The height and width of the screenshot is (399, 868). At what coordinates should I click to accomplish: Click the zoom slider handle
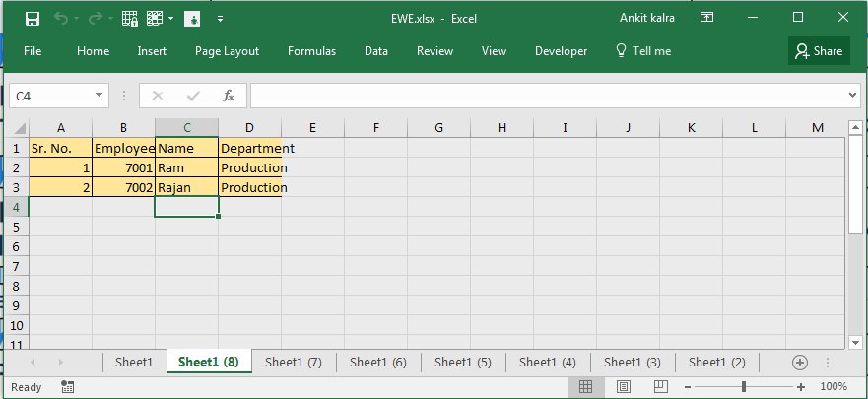744,387
